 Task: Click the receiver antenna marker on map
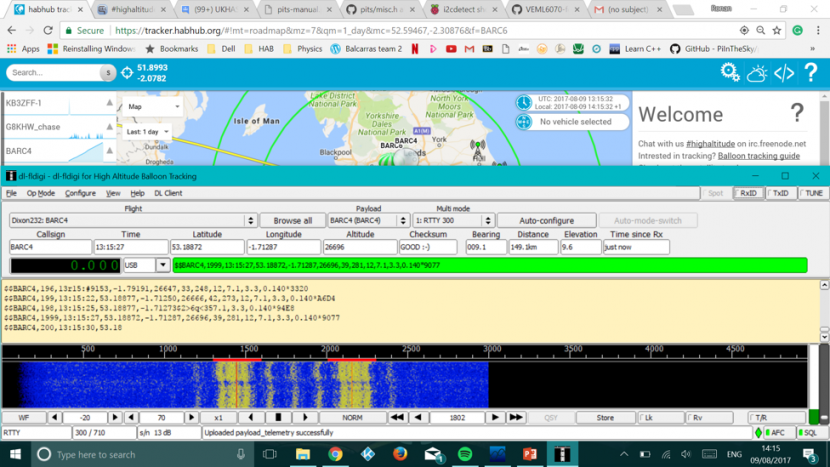478,150
